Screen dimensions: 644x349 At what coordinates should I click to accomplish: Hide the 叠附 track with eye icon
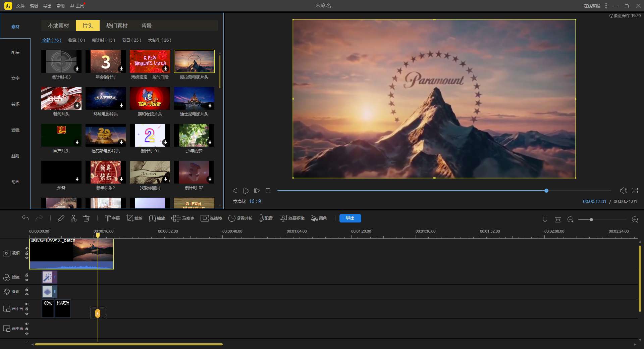(x=27, y=294)
